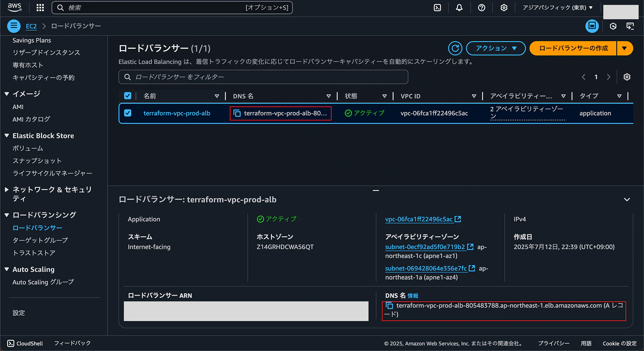Open the vpc-06fca1ff22496c5ac link
Screen dimensions: 644x351
click(x=419, y=219)
